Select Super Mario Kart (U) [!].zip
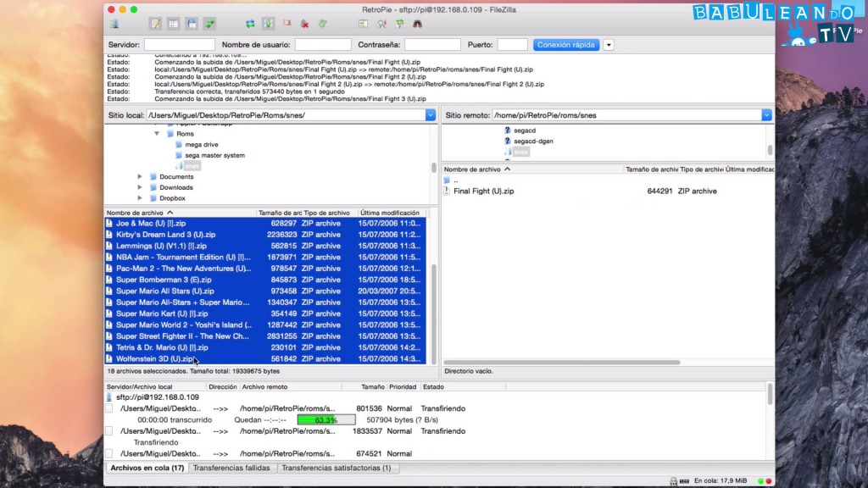Screen dimensions: 868x488 tap(265, 313)
